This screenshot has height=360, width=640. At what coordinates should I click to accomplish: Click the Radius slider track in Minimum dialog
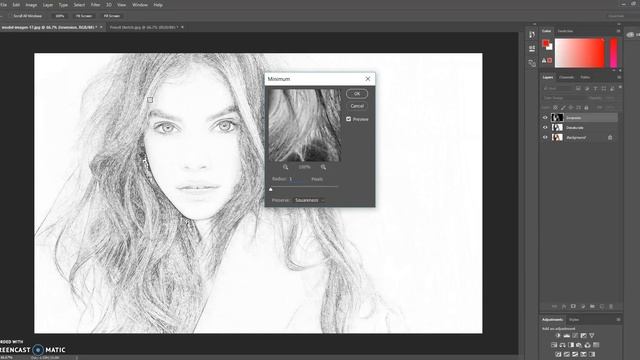[304, 187]
